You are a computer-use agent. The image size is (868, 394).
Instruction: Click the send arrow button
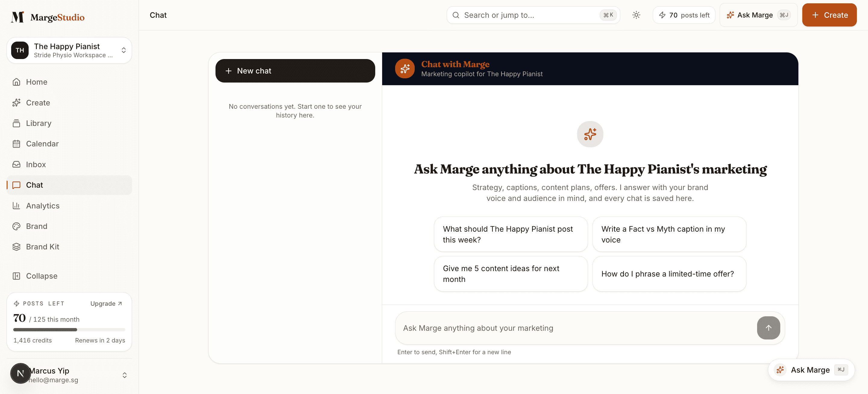(768, 328)
